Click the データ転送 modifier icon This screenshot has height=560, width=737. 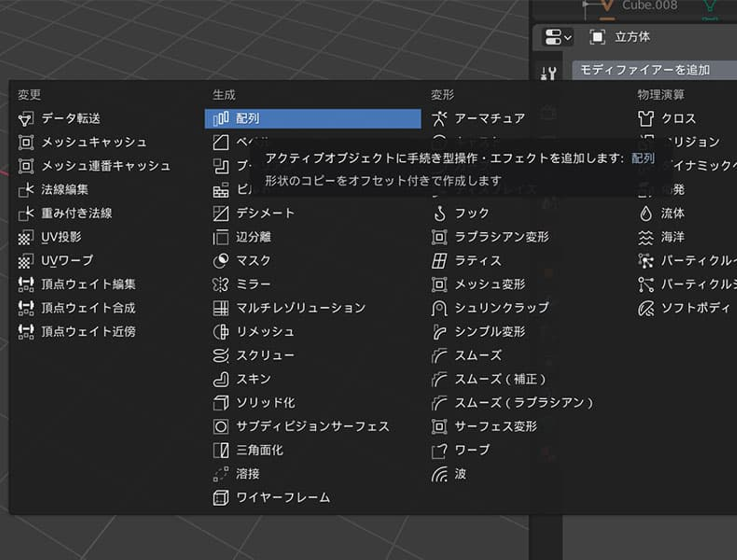(x=26, y=119)
